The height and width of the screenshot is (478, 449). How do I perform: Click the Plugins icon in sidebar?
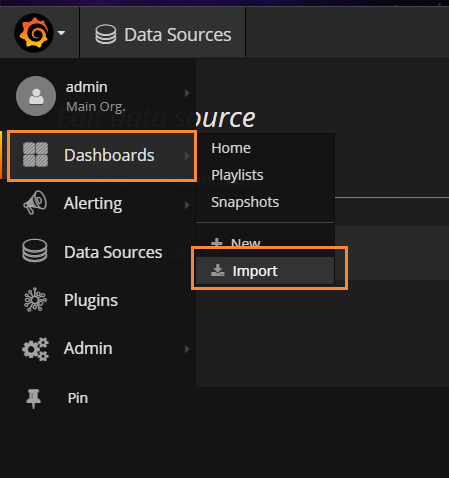[x=35, y=300]
